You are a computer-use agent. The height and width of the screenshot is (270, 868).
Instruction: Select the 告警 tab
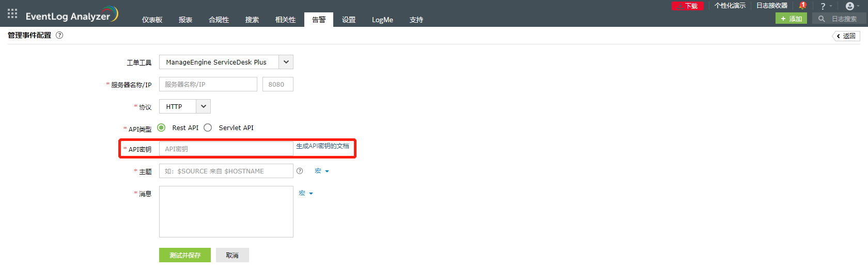(319, 20)
